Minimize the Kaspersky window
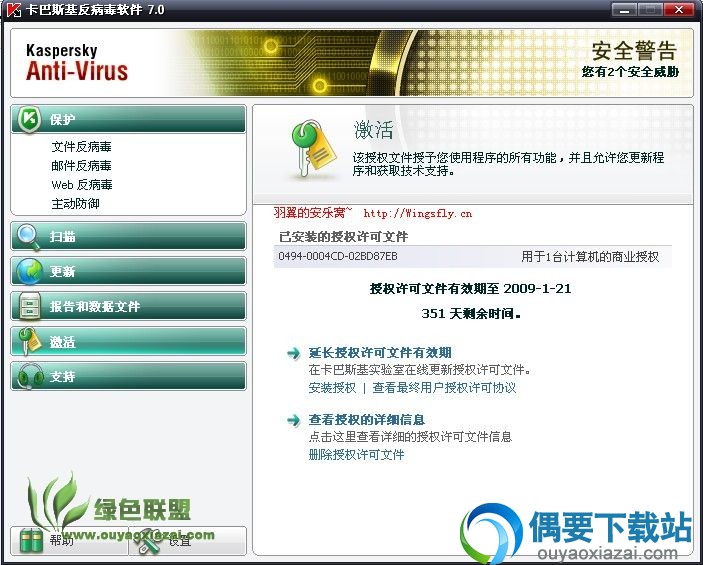This screenshot has width=703, height=565. coord(624,9)
